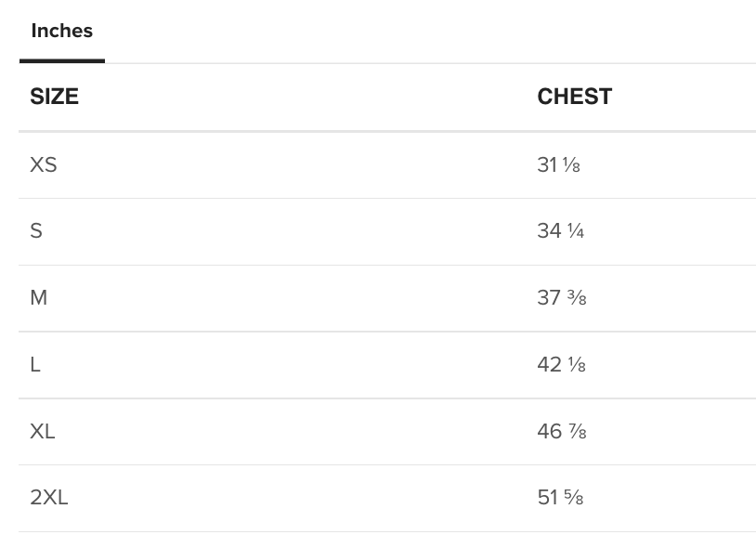Click the 31 ⅛ chest value
The image size is (756, 548).
point(558,164)
